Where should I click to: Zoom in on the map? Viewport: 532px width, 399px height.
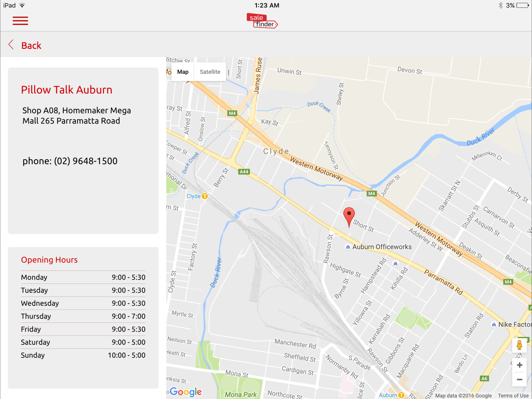(520, 365)
